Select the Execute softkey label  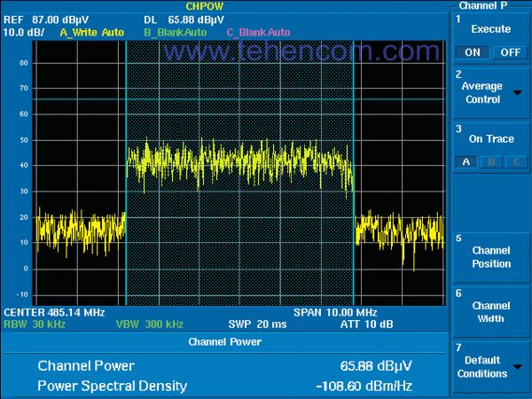491,29
